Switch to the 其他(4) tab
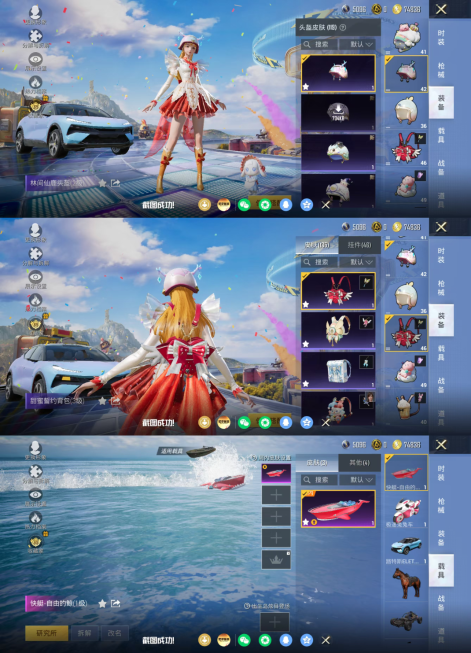Image resolution: width=471 pixels, height=653 pixels. [359, 463]
